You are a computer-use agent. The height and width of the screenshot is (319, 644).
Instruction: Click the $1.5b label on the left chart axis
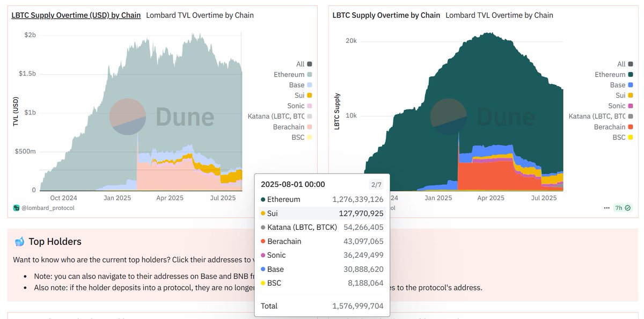pos(27,73)
